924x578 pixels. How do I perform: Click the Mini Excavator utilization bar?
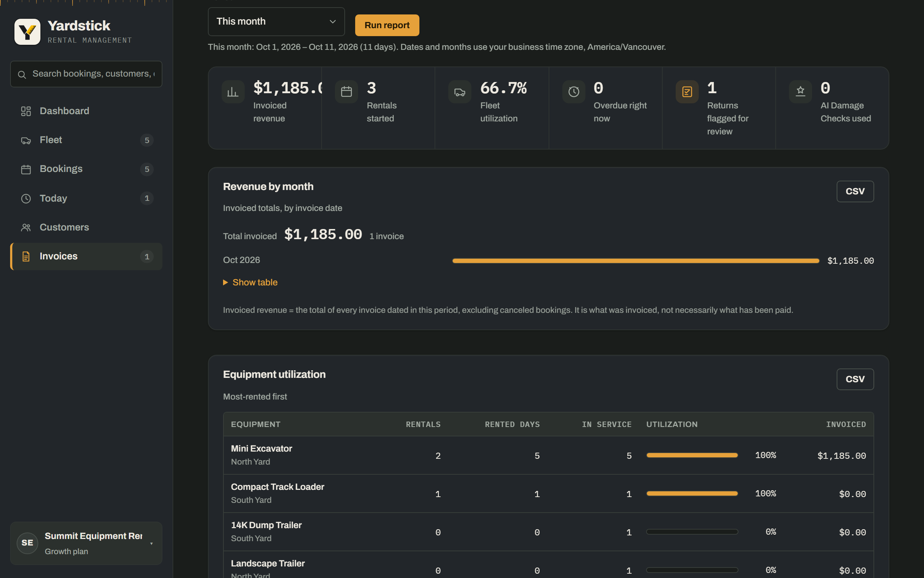(692, 455)
